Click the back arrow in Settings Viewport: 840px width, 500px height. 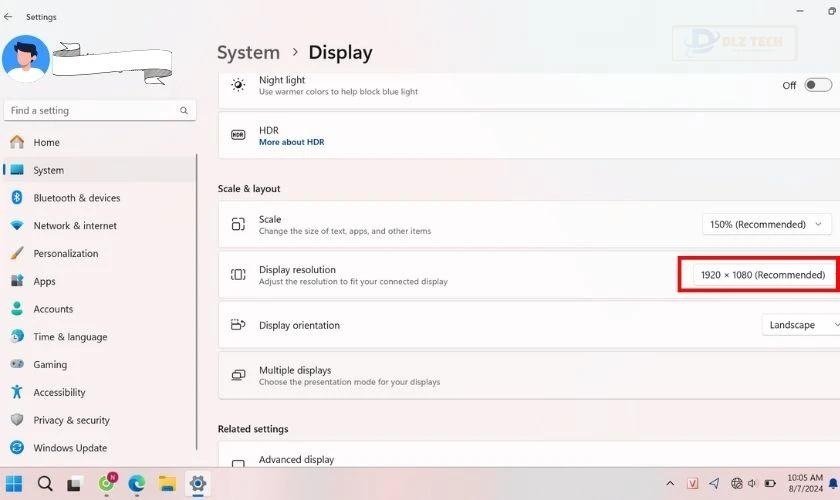coord(8,17)
